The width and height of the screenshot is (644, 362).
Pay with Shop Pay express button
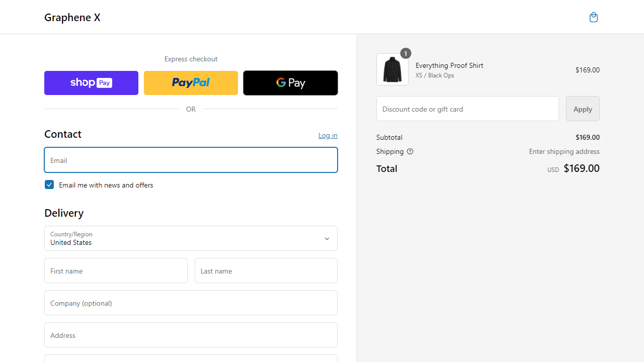[x=91, y=83]
